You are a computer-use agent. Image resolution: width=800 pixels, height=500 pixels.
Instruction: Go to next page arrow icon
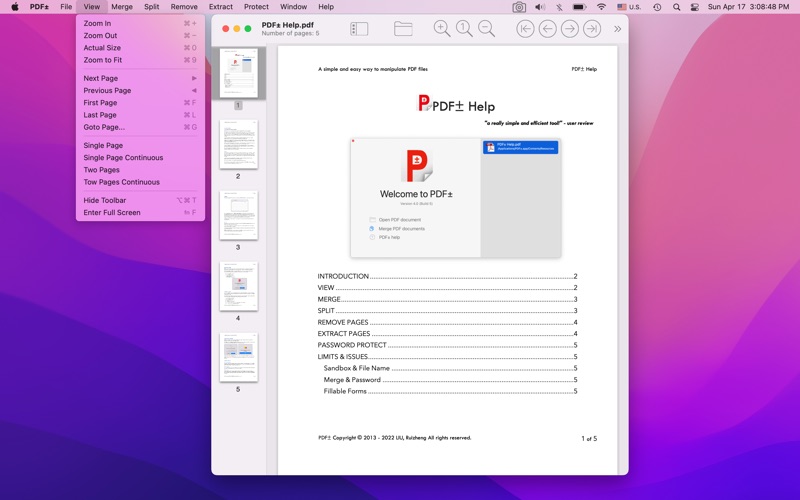pyautogui.click(x=570, y=29)
